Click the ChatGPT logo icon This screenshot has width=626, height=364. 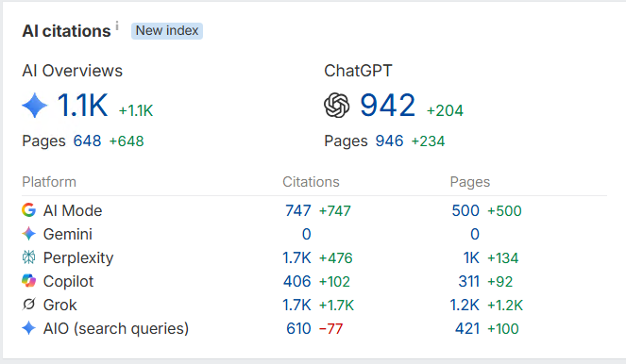(x=336, y=106)
